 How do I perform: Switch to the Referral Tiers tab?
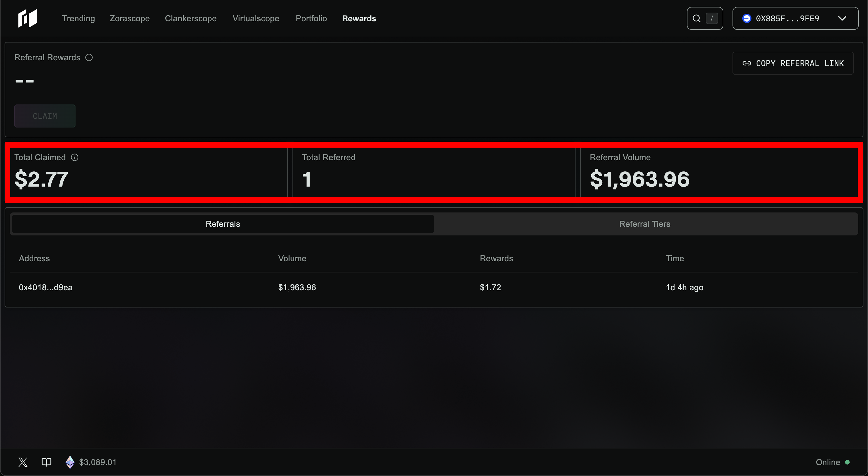point(644,224)
